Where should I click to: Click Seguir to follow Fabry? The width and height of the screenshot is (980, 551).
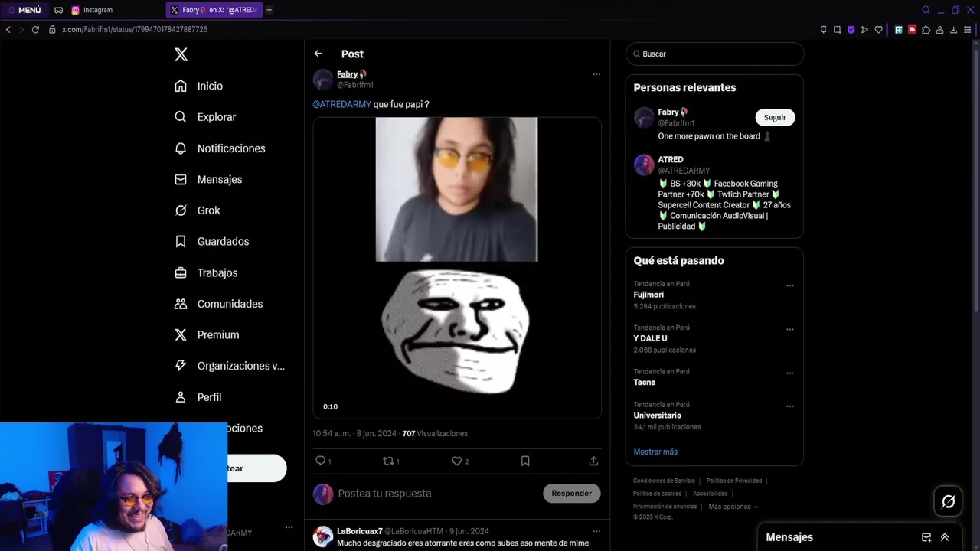pos(775,117)
